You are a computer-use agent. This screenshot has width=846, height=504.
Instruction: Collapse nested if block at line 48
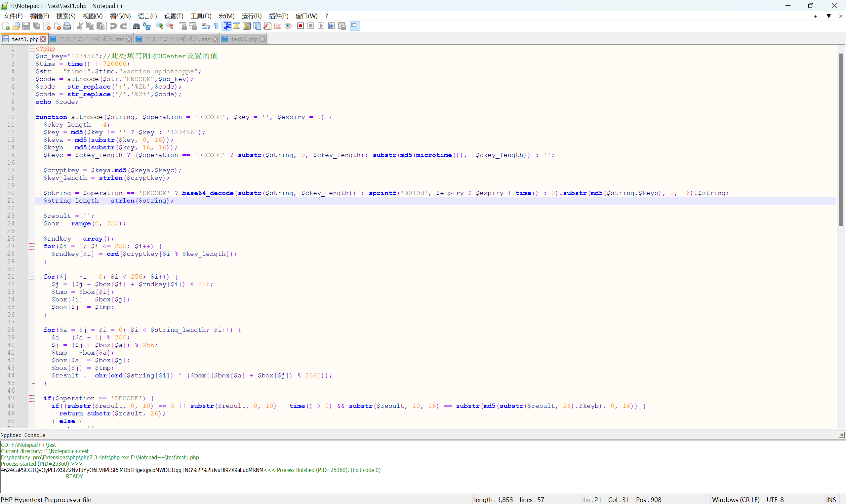pyautogui.click(x=32, y=406)
